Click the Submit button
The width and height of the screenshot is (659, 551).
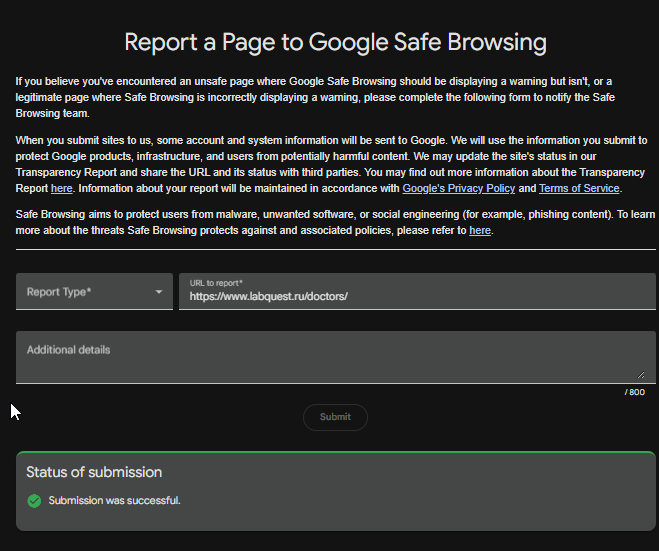(x=335, y=417)
